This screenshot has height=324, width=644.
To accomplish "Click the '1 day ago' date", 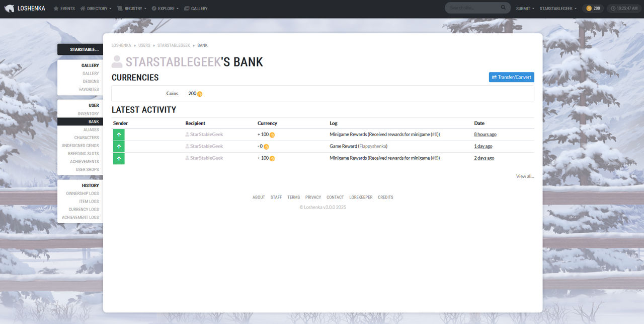I will tap(484, 146).
